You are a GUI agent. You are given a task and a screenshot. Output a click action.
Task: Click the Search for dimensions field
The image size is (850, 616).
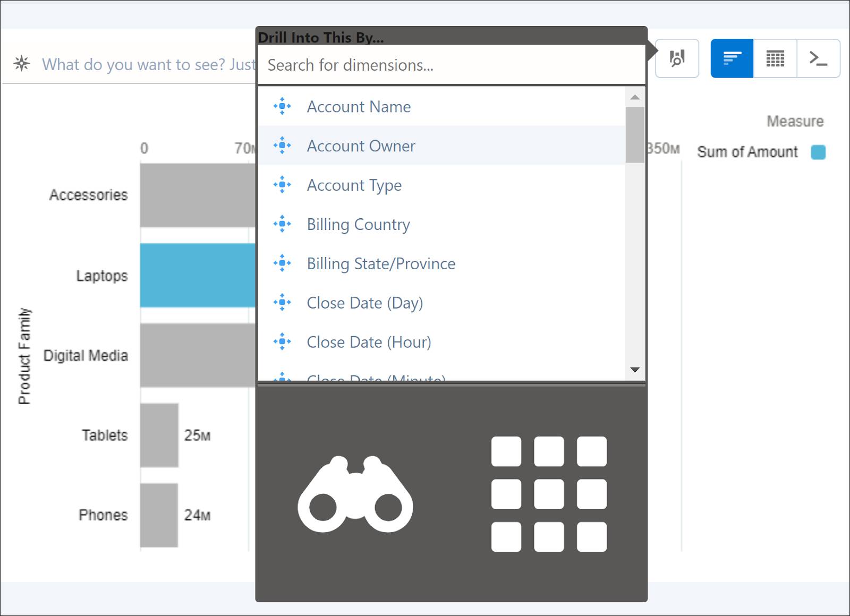coord(451,65)
